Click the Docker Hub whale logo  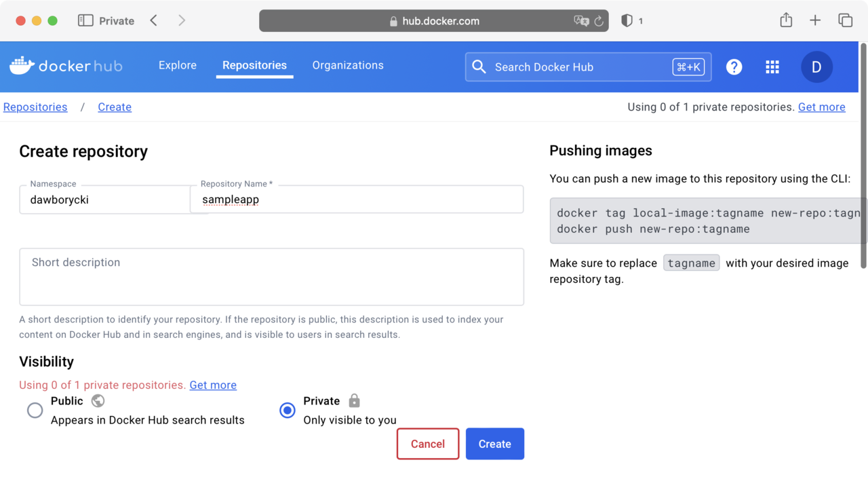pyautogui.click(x=22, y=66)
